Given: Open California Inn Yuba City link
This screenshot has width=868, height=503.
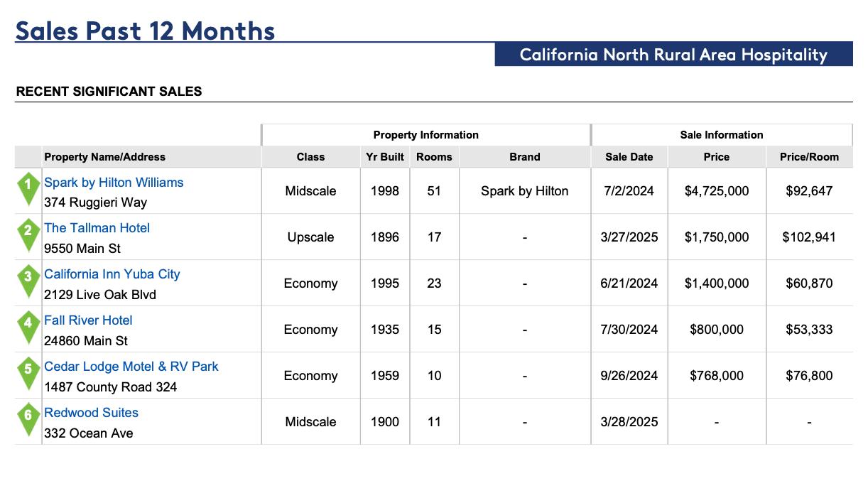Looking at the screenshot, I should coord(112,274).
